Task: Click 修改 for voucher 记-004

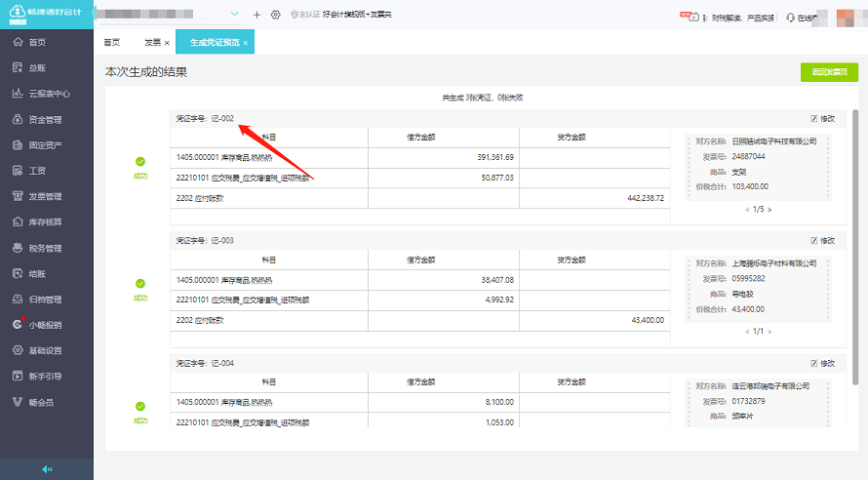Action: coord(822,363)
